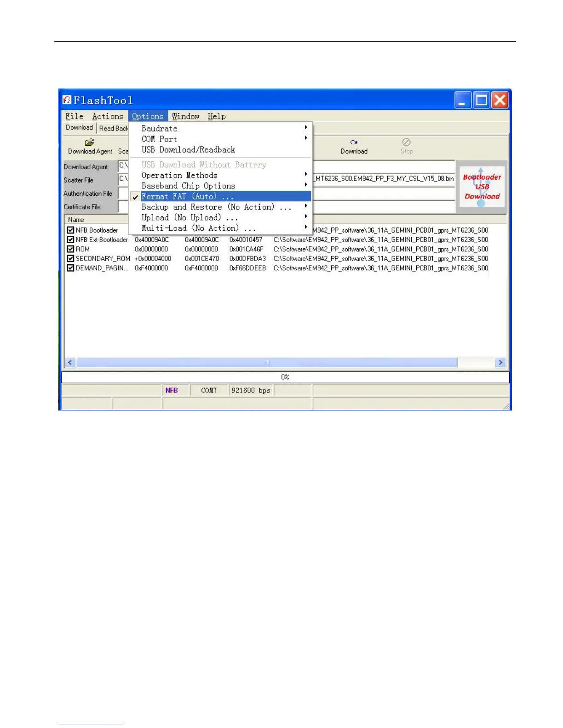Expand the Baudrate submenu

pos(221,128)
